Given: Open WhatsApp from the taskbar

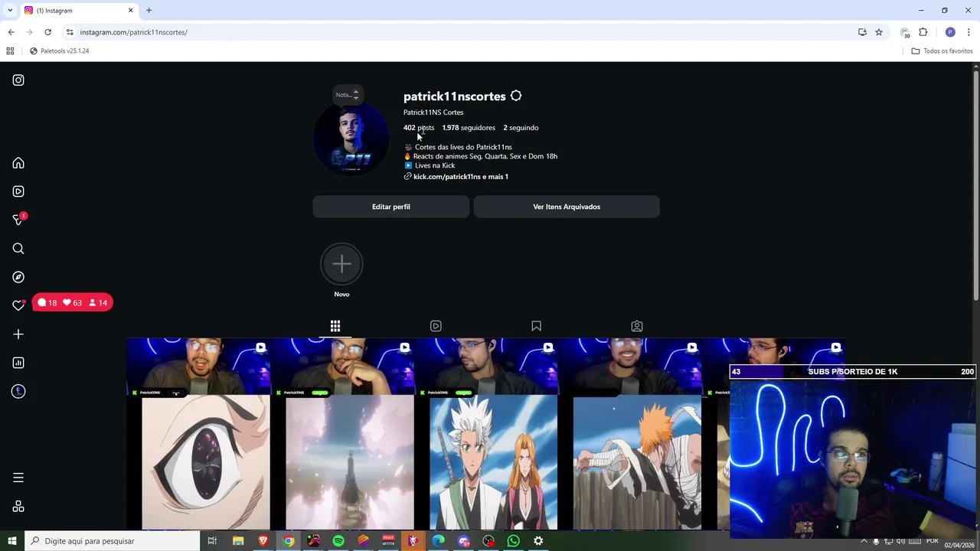Looking at the screenshot, I should [514, 541].
